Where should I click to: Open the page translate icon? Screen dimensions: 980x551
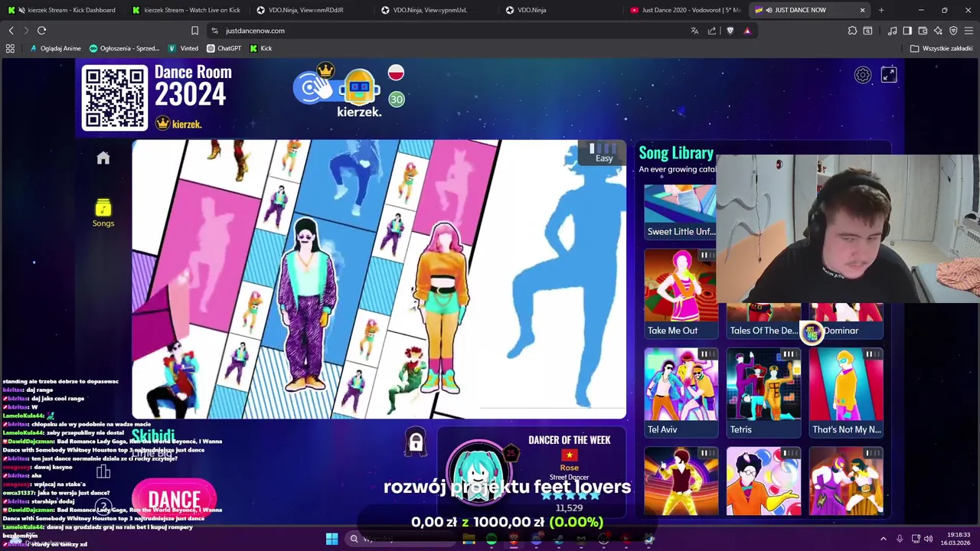(x=694, y=31)
